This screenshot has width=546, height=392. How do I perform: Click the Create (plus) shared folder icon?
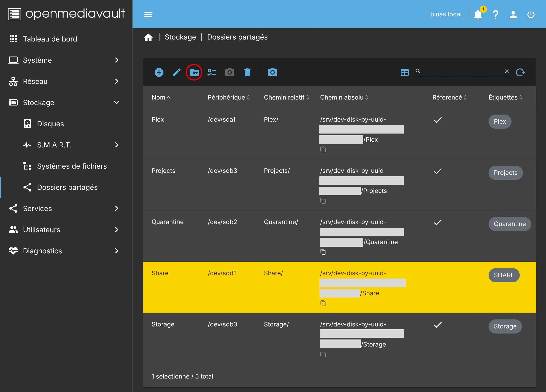tap(159, 72)
